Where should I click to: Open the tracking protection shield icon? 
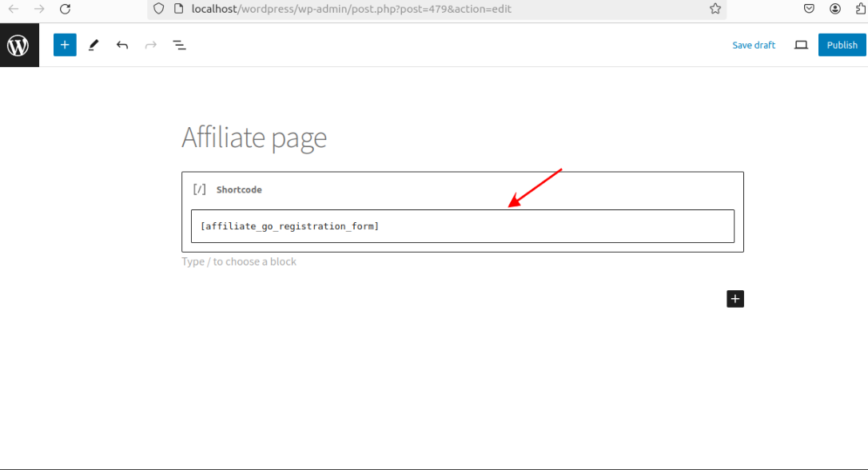(x=158, y=9)
